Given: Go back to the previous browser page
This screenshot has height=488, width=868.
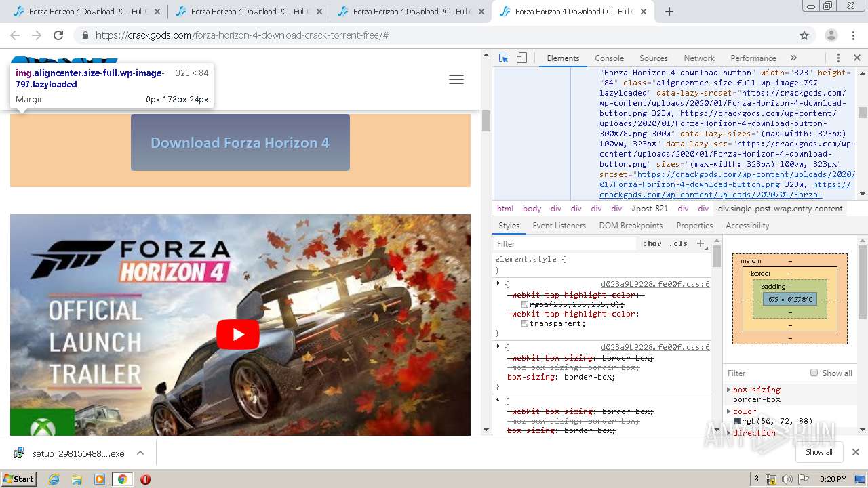Looking at the screenshot, I should pyautogui.click(x=15, y=35).
